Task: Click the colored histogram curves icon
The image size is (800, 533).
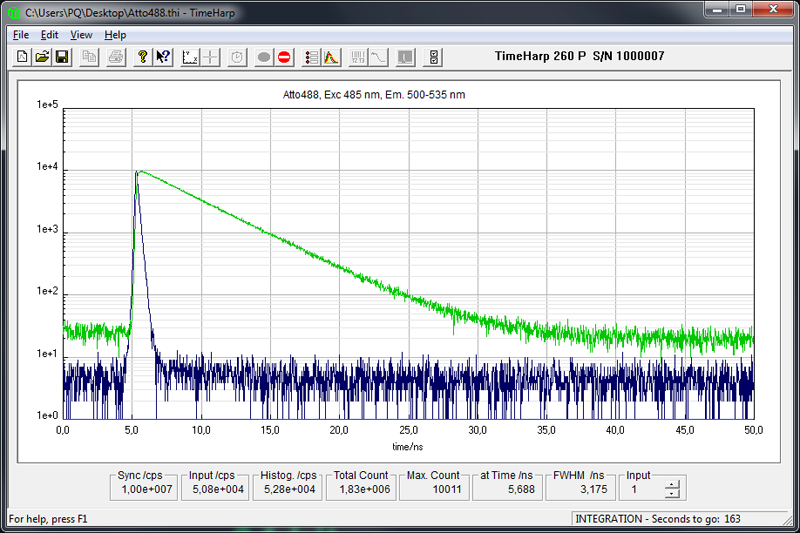Action: [332, 57]
